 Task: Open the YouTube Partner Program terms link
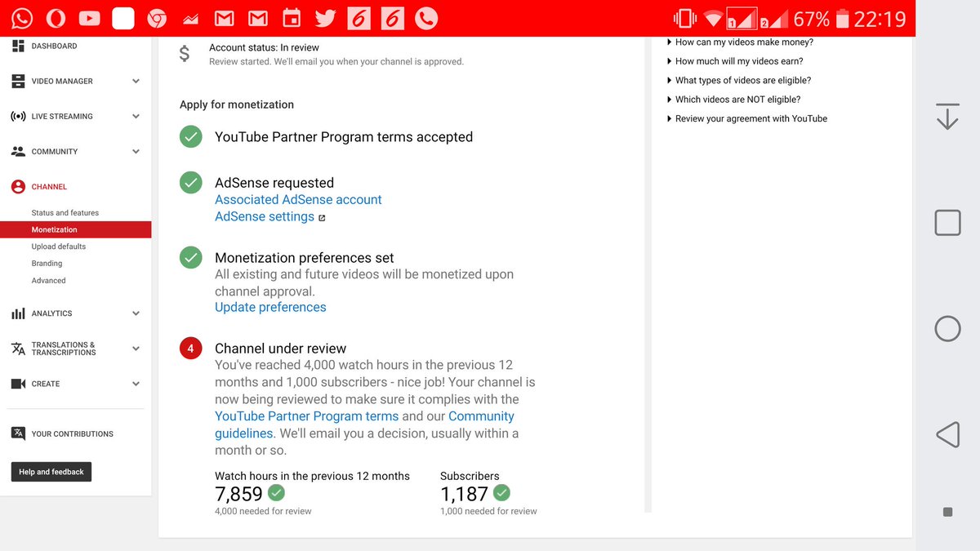(x=307, y=416)
